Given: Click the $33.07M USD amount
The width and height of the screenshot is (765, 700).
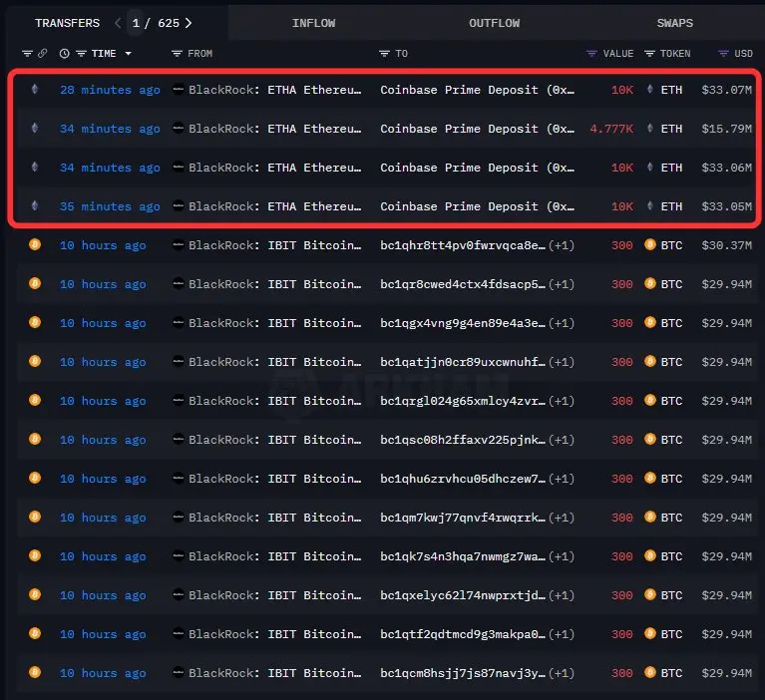Looking at the screenshot, I should [726, 90].
